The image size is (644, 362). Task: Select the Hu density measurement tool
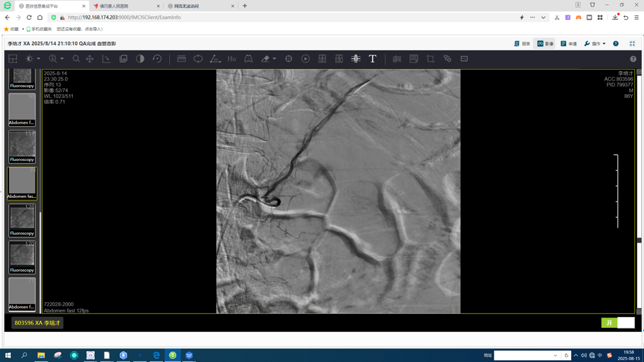point(231,59)
